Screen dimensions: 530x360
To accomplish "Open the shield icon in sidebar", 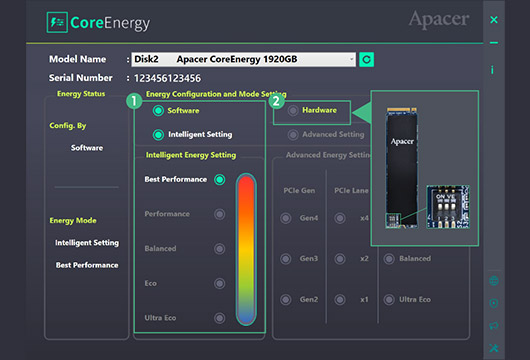I will (x=494, y=304).
